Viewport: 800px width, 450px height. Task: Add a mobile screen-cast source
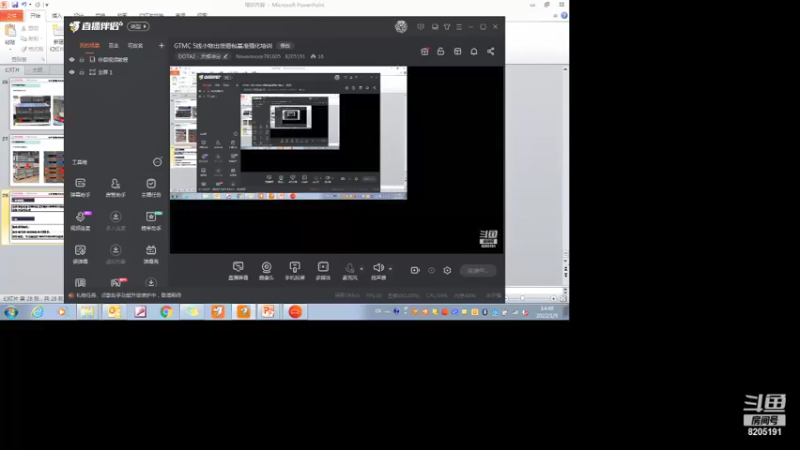pyautogui.click(x=294, y=271)
